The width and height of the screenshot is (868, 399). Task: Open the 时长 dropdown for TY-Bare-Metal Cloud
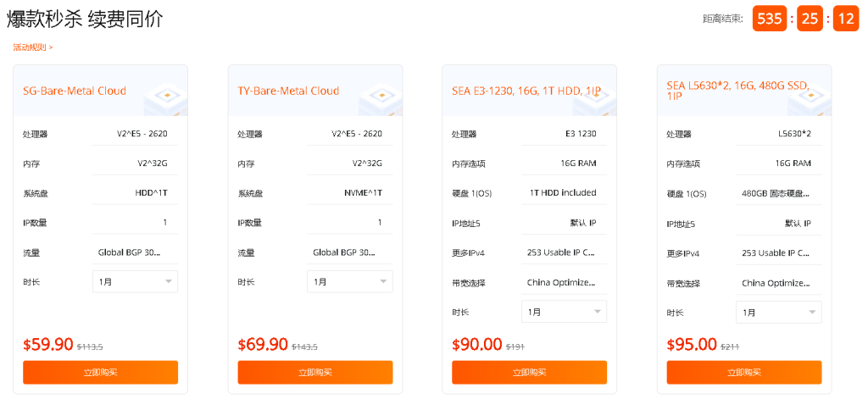(349, 281)
